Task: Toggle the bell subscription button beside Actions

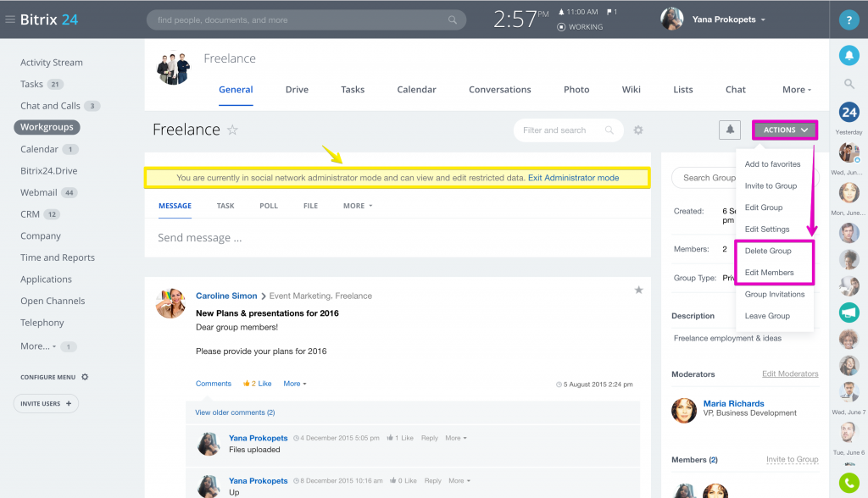Action: (x=730, y=130)
